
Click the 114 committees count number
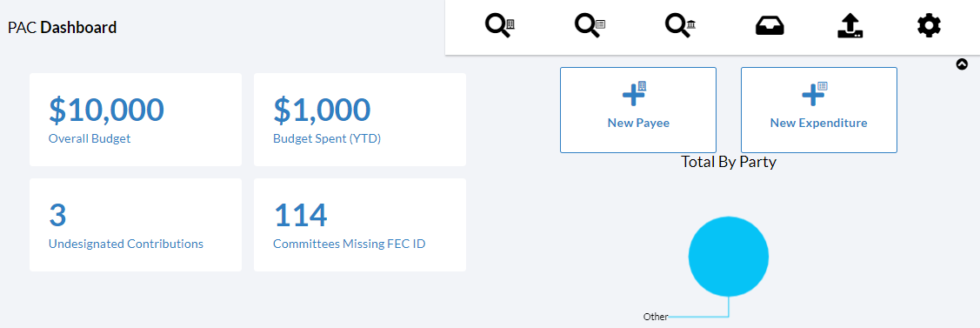pos(300,215)
